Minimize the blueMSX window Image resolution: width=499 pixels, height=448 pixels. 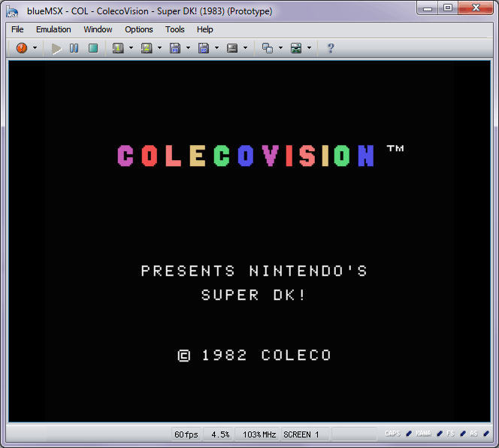(x=428, y=8)
